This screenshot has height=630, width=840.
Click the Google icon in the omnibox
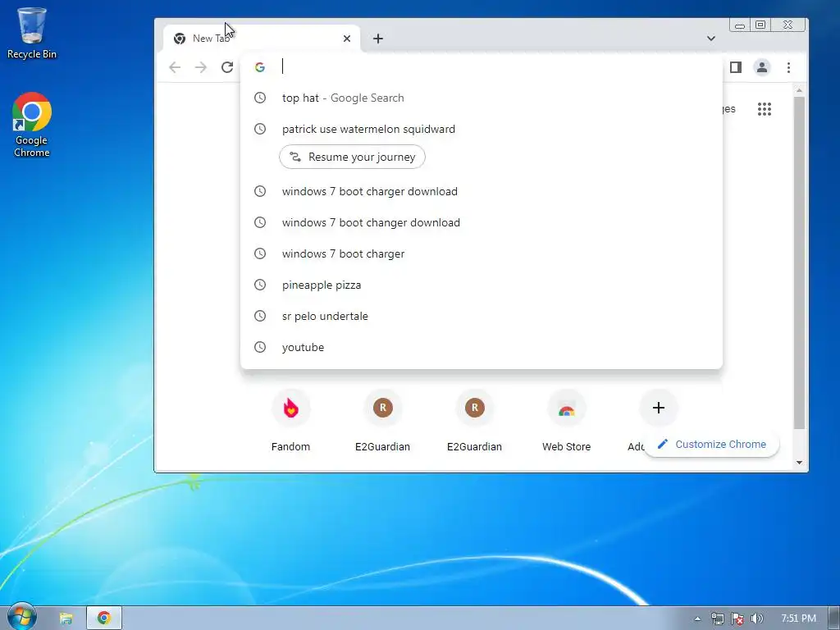point(260,67)
